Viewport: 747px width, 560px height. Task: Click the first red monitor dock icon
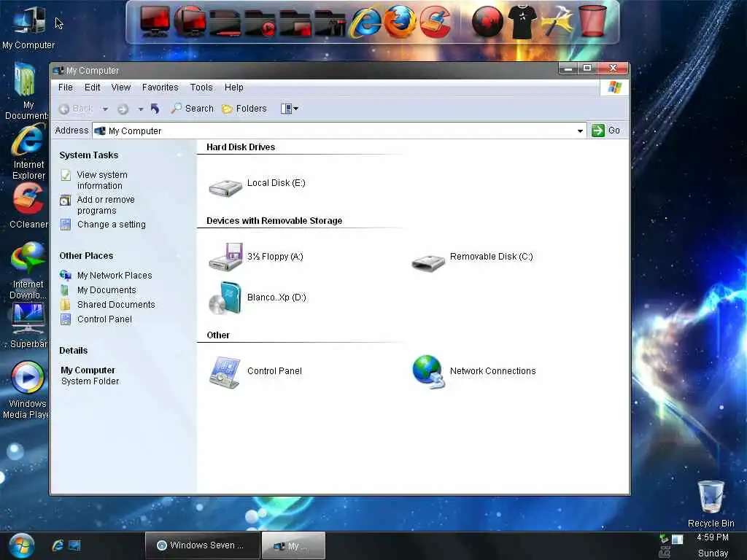tap(155, 22)
